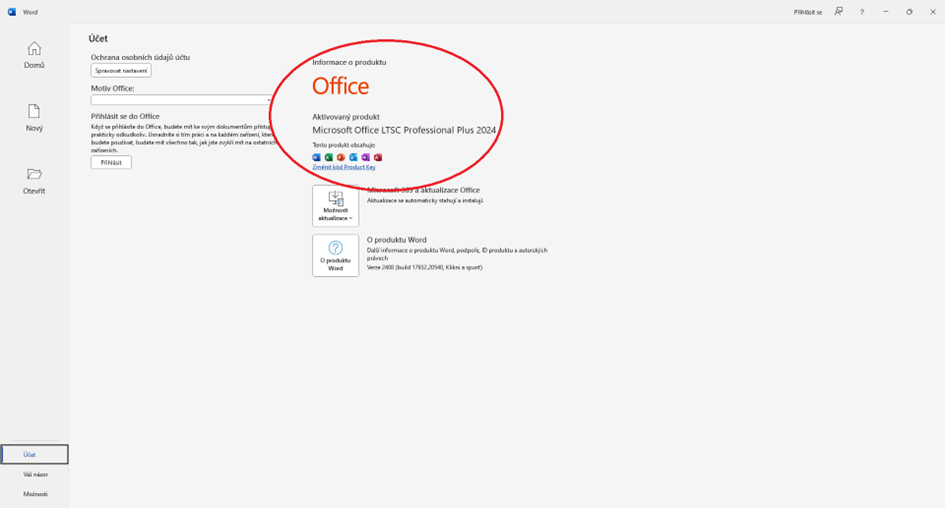Click the Excel icon under included products
Image resolution: width=945 pixels, height=508 pixels.
click(329, 157)
